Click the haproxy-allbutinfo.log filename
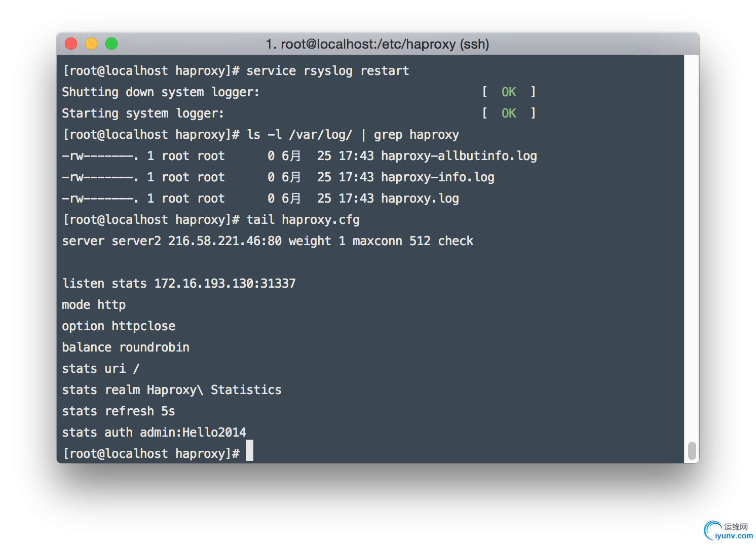The image size is (756, 544). tap(459, 156)
